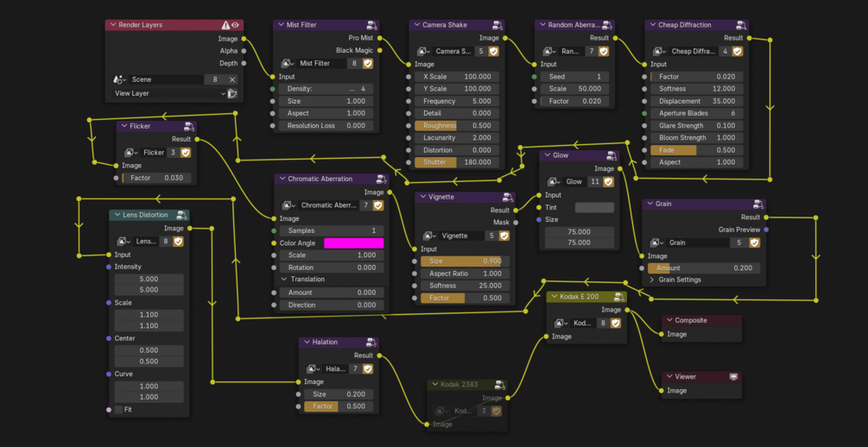Click the scene icon in Render Layers node
868x447 pixels.
117,79
